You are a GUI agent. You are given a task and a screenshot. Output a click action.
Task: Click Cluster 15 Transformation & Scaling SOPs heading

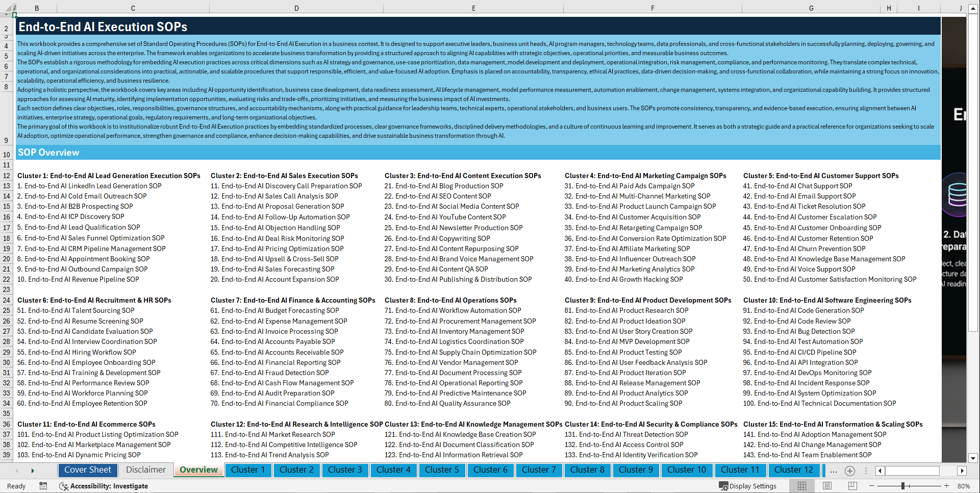833,424
